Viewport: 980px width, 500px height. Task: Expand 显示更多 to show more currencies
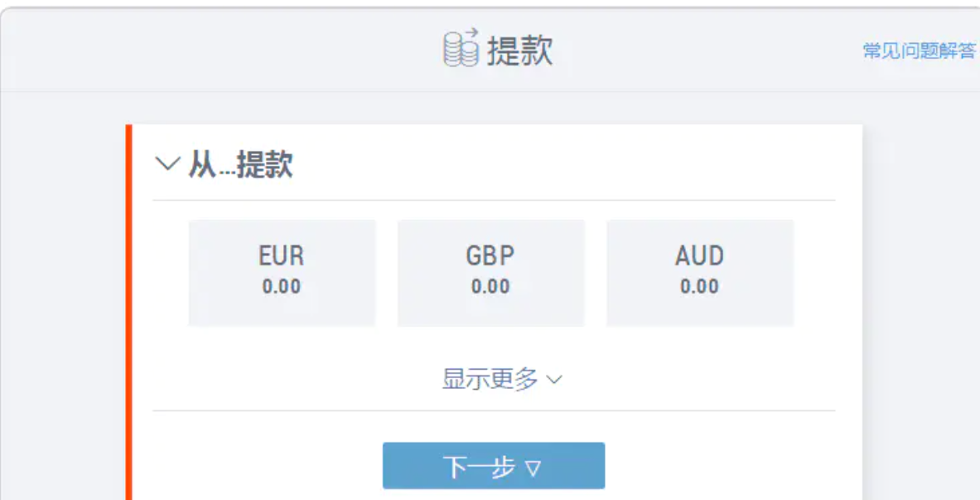tap(501, 380)
